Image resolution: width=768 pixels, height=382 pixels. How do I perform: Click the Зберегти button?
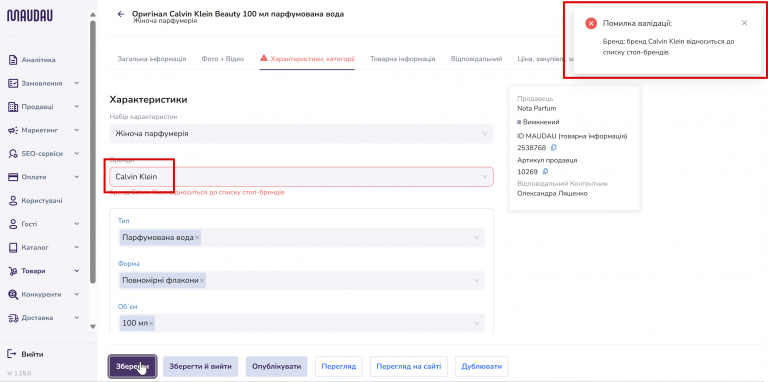point(133,366)
